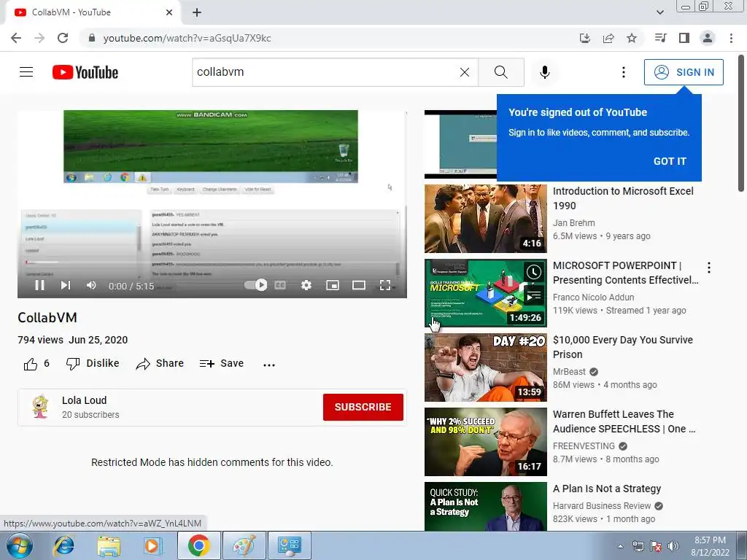The height and width of the screenshot is (560, 747).
Task: Toggle Chrome side panel
Action: pyautogui.click(x=684, y=38)
